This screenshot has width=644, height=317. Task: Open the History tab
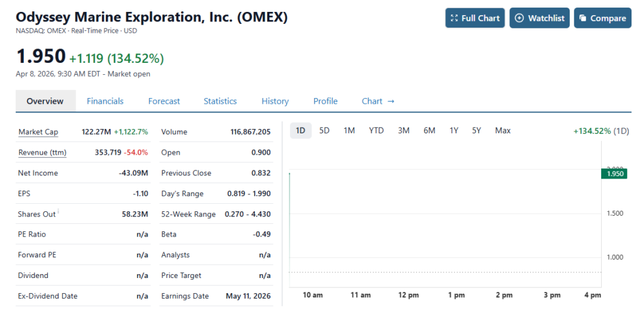[275, 101]
